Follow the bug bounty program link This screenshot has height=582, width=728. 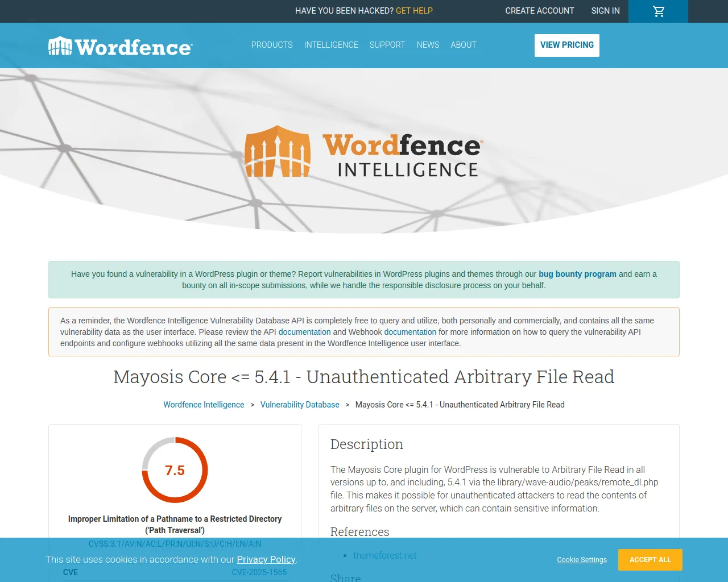tap(577, 274)
